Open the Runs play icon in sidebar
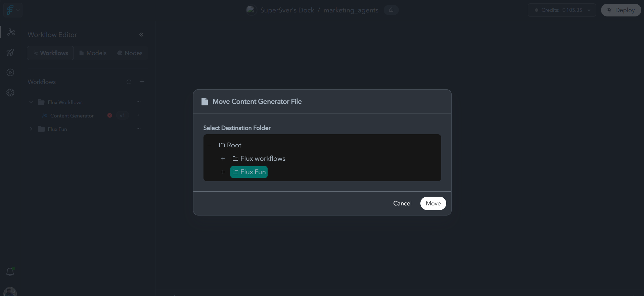The height and width of the screenshot is (296, 644). (10, 72)
